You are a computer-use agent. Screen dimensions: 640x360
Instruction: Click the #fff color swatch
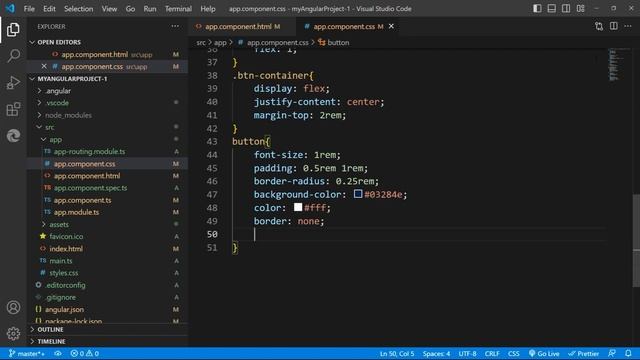coord(298,207)
